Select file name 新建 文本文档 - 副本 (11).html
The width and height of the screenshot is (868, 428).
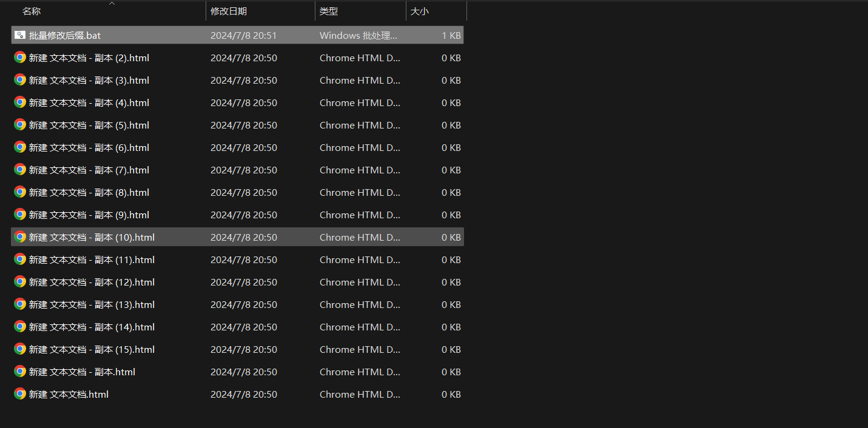pos(92,259)
